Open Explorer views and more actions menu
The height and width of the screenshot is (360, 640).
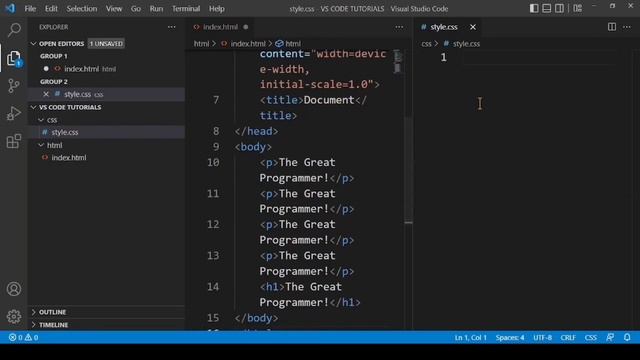pyautogui.click(x=171, y=27)
